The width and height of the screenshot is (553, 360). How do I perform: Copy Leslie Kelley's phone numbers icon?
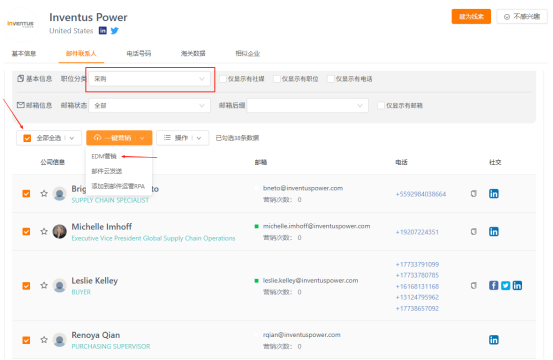[x=474, y=286]
